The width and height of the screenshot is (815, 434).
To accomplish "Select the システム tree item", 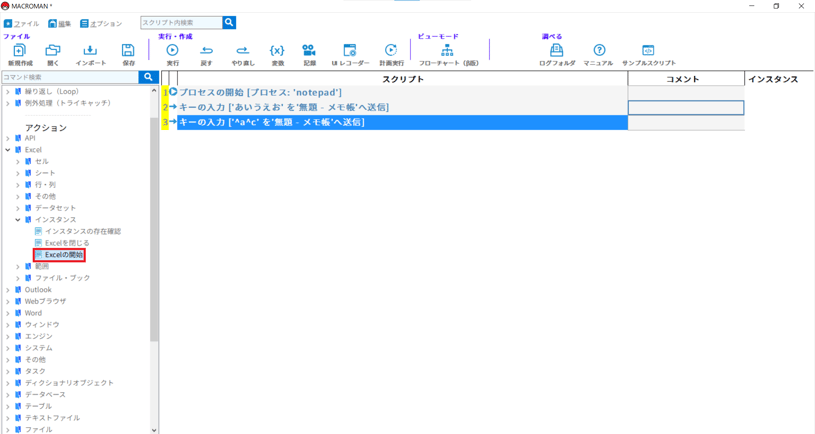I will coord(38,348).
